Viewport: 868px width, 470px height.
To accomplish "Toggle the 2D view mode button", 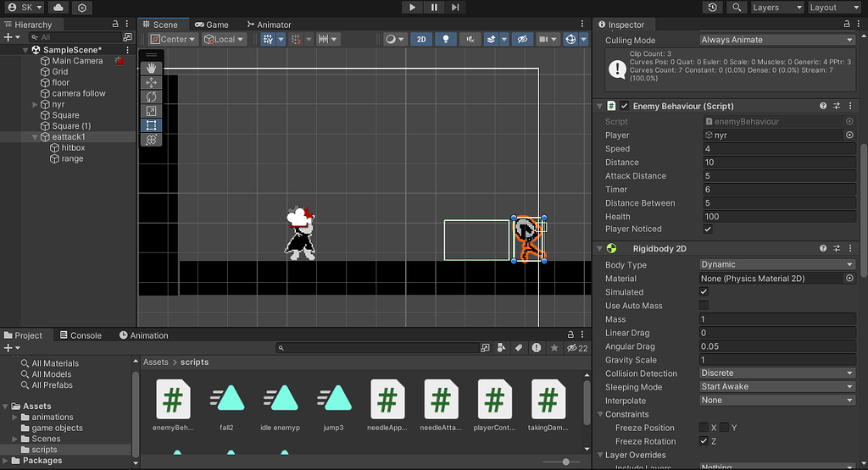I will click(x=421, y=40).
